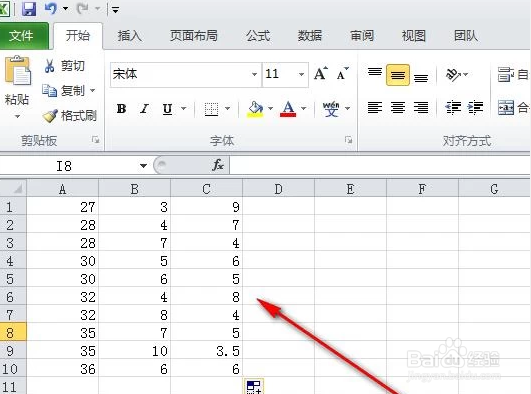
Task: Click the Auto Fill Options icon
Action: click(x=253, y=387)
